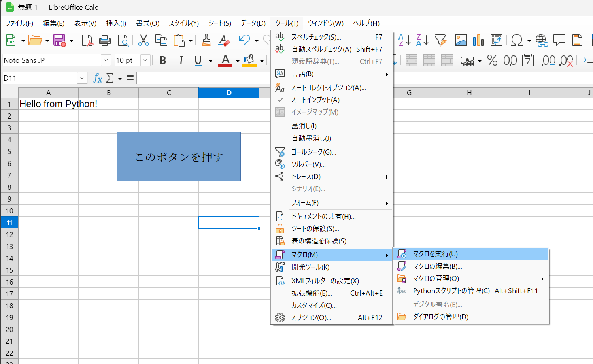Viewport: 593px width, 364px height.
Task: Click the Clone formatting paintbrush icon
Action: (x=206, y=40)
